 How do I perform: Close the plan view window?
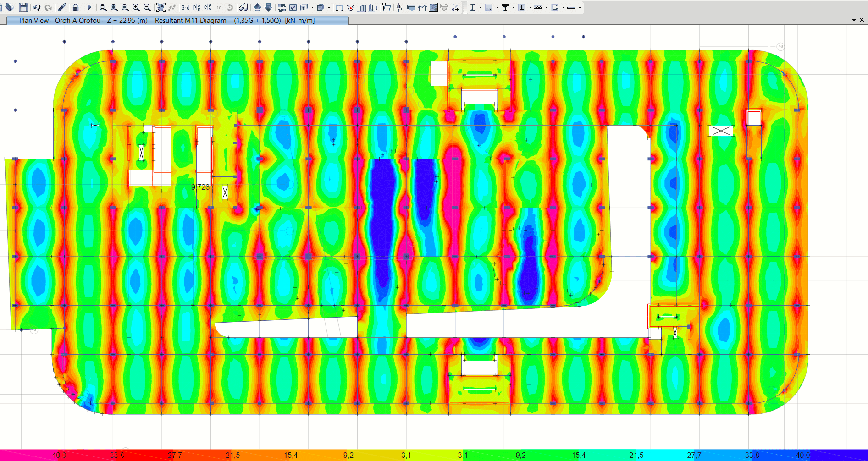(x=862, y=20)
